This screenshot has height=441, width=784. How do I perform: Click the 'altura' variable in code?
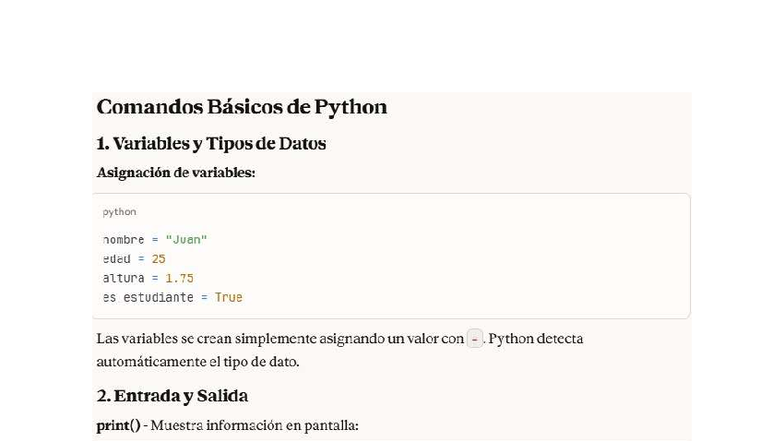(x=124, y=278)
